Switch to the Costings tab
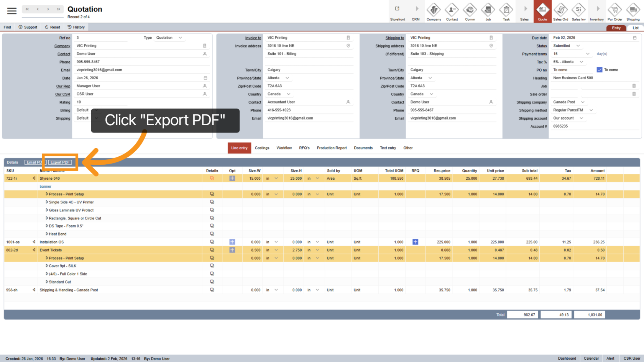The image size is (644, 362). pos(262,148)
